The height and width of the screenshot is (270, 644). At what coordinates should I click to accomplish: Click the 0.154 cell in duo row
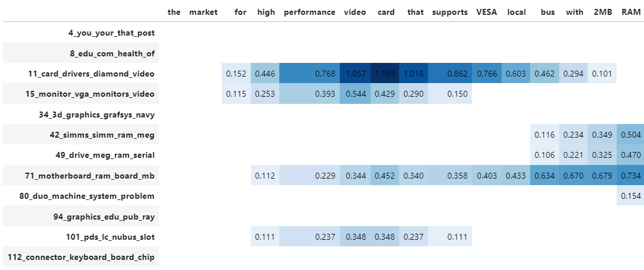coord(631,196)
